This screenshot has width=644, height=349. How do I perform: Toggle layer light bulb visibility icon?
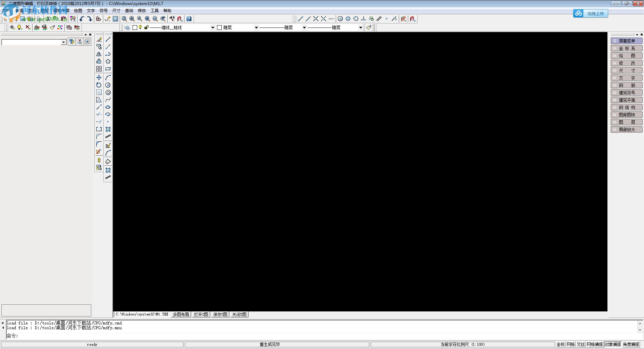(140, 28)
